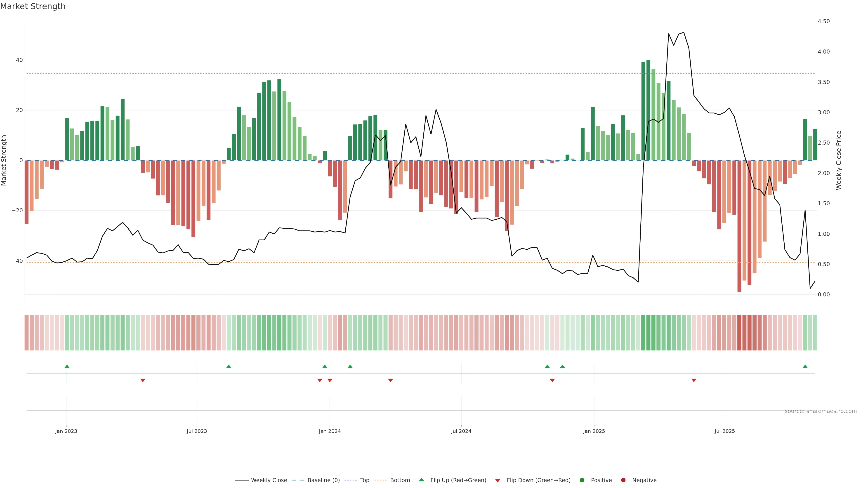Click darkest red heatmap cell in strip
Viewport: 868px width, 488px height.
(x=739, y=333)
